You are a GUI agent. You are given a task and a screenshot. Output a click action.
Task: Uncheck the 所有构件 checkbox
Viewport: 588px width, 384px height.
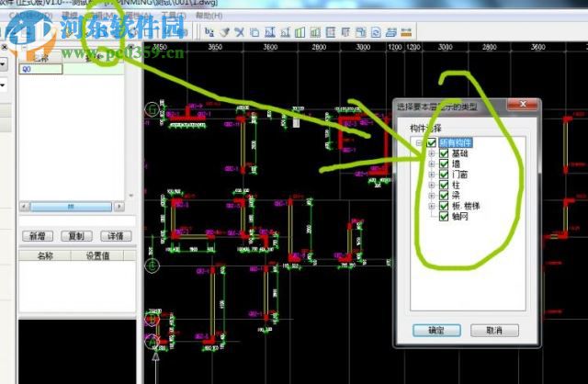[431, 142]
